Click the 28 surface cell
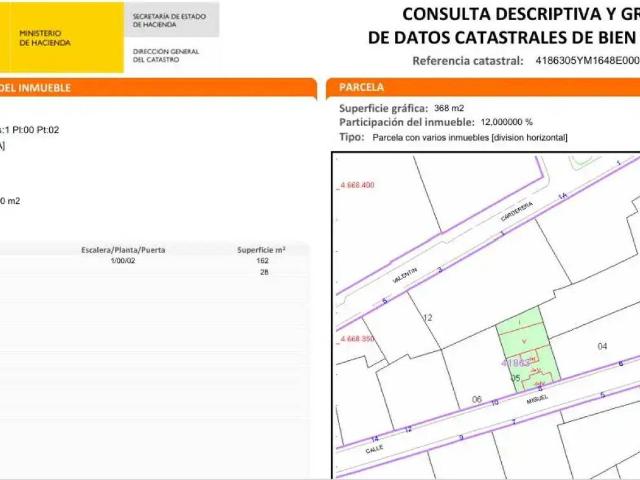This screenshot has height=480, width=640. click(x=264, y=272)
